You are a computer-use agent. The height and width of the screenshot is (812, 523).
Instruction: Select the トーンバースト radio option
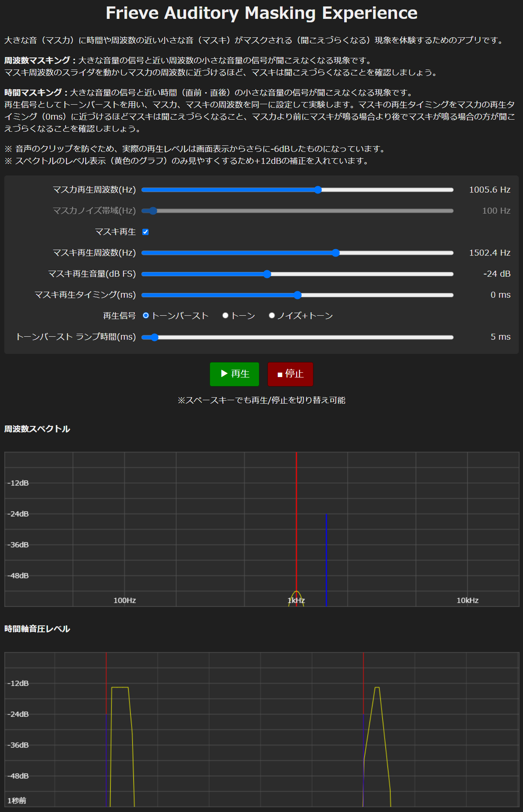click(146, 316)
